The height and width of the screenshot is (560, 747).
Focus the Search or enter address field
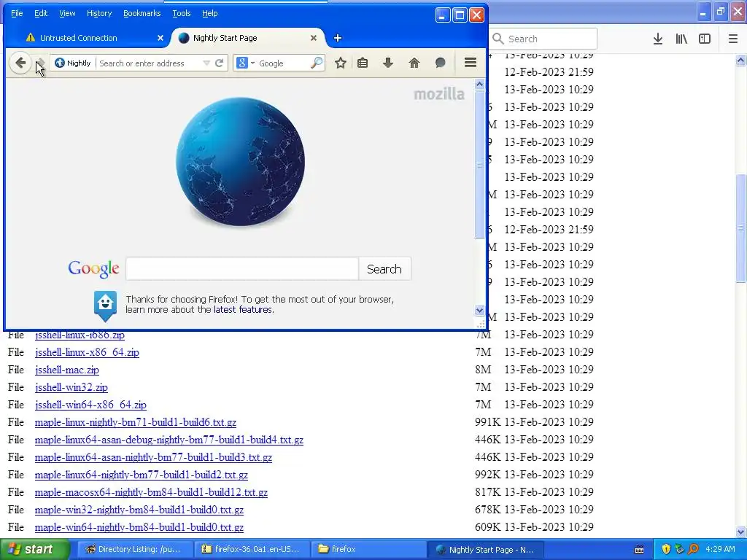pos(149,63)
